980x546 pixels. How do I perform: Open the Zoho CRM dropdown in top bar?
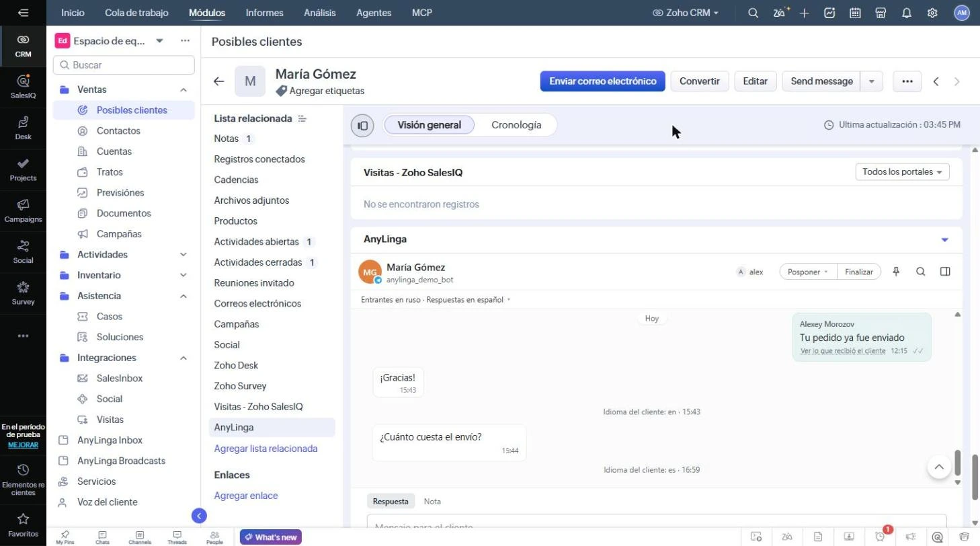coord(686,13)
